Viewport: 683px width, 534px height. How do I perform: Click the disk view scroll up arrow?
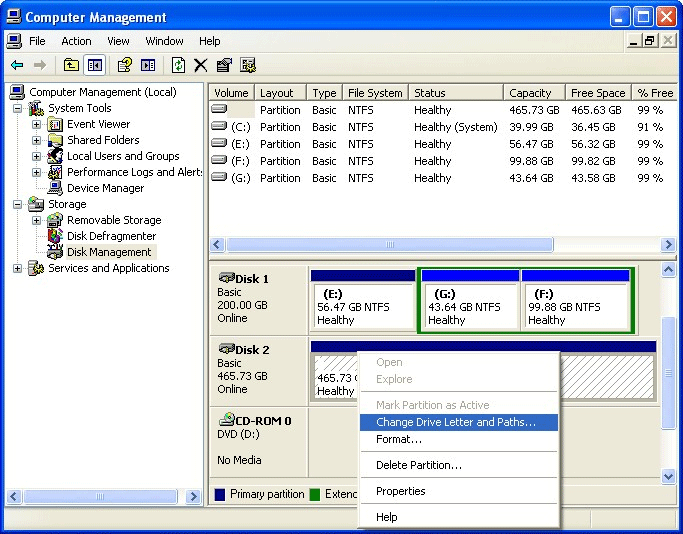click(x=668, y=270)
